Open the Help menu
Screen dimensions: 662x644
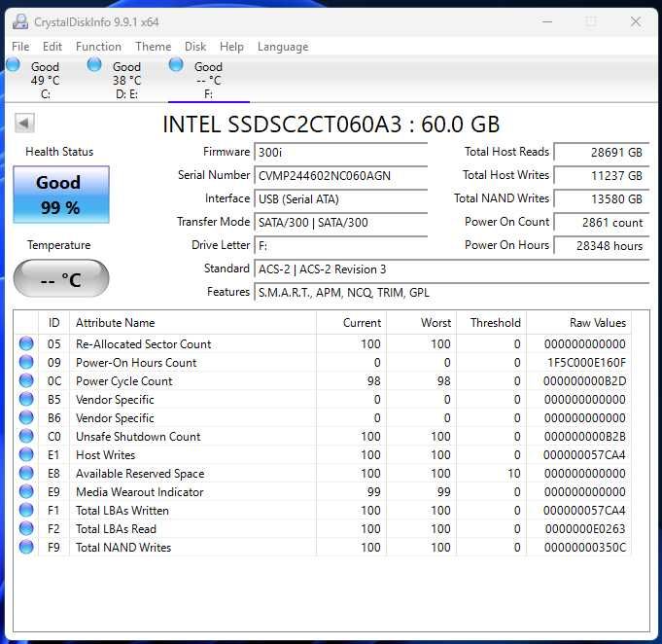pyautogui.click(x=231, y=47)
